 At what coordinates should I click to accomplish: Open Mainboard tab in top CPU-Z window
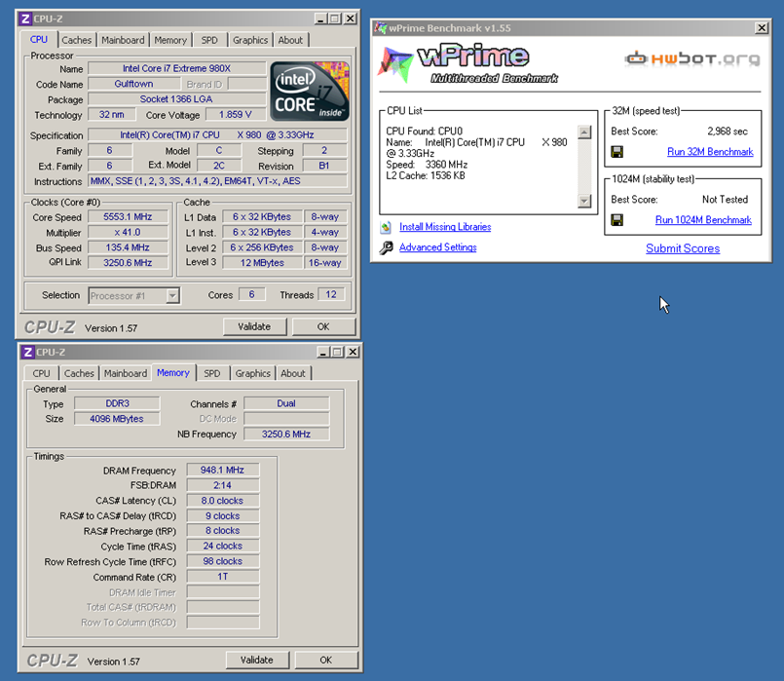tap(123, 40)
